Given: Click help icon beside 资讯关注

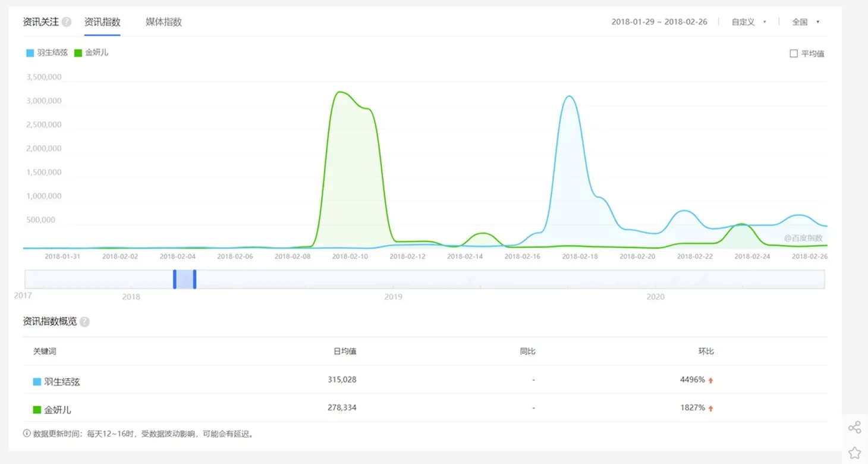Looking at the screenshot, I should (x=67, y=22).
